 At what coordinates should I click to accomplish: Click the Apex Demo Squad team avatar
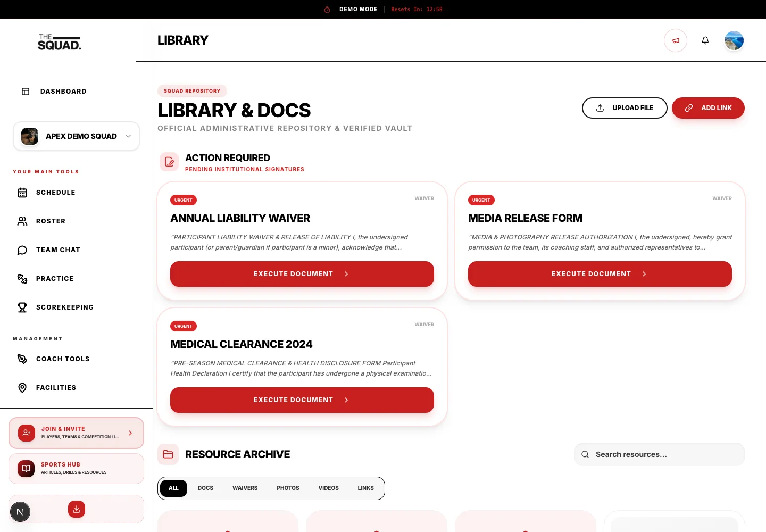[30, 136]
